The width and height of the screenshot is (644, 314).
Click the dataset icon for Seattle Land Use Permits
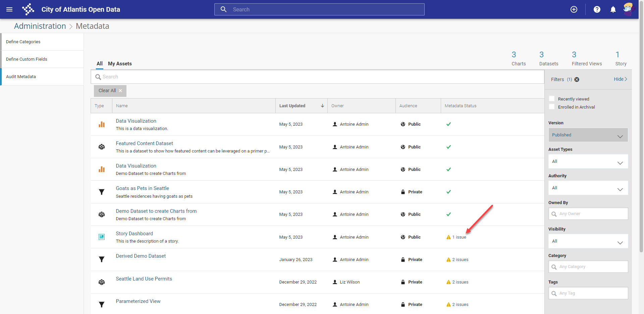point(102,282)
